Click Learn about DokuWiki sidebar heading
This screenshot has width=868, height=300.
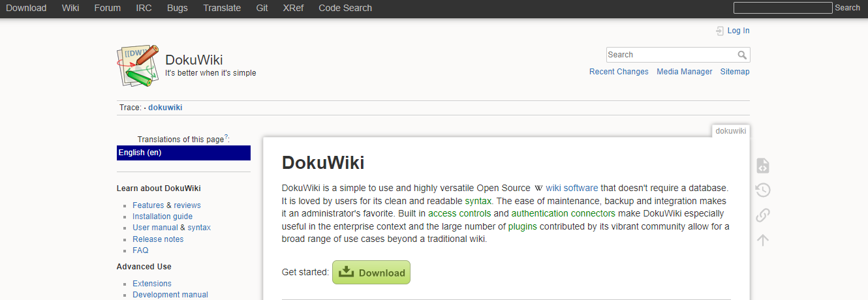point(159,188)
